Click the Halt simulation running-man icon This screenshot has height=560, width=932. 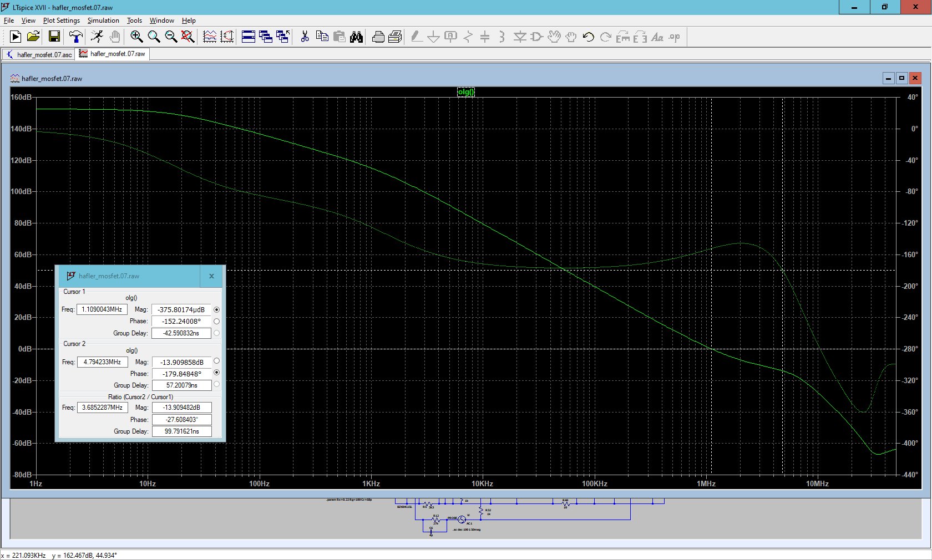coord(97,37)
